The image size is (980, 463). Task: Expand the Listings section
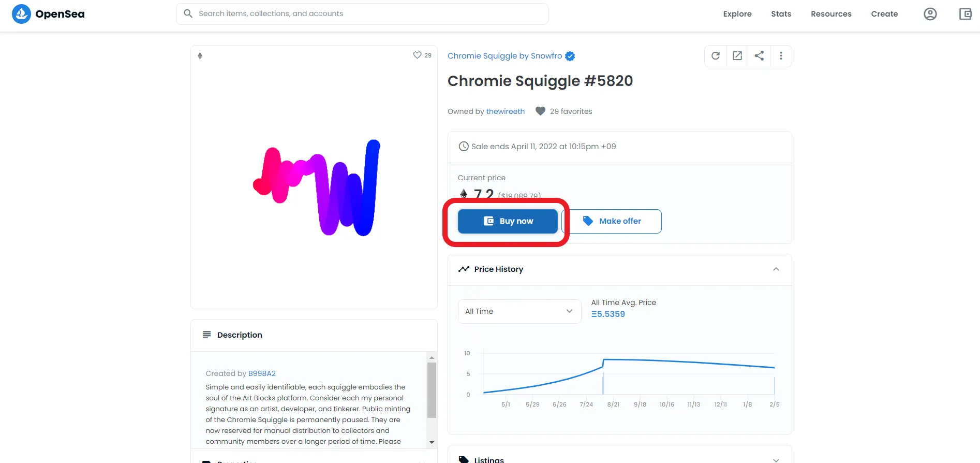[x=776, y=459]
